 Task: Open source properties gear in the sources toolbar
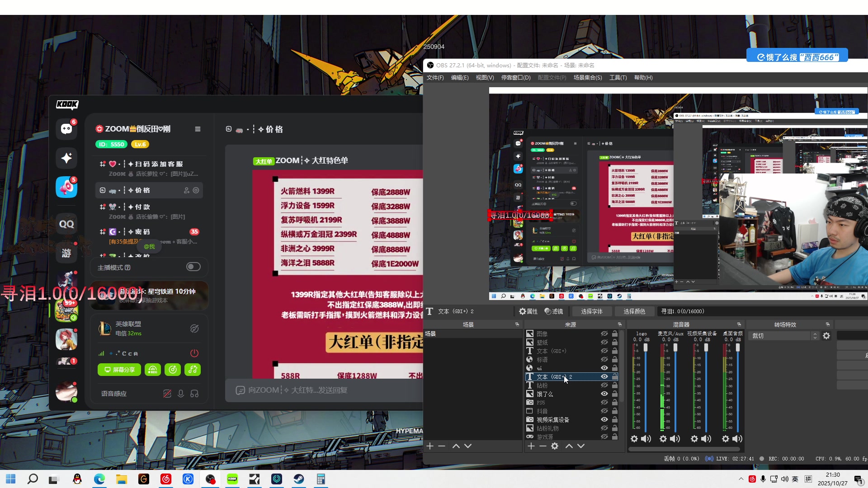tap(555, 446)
